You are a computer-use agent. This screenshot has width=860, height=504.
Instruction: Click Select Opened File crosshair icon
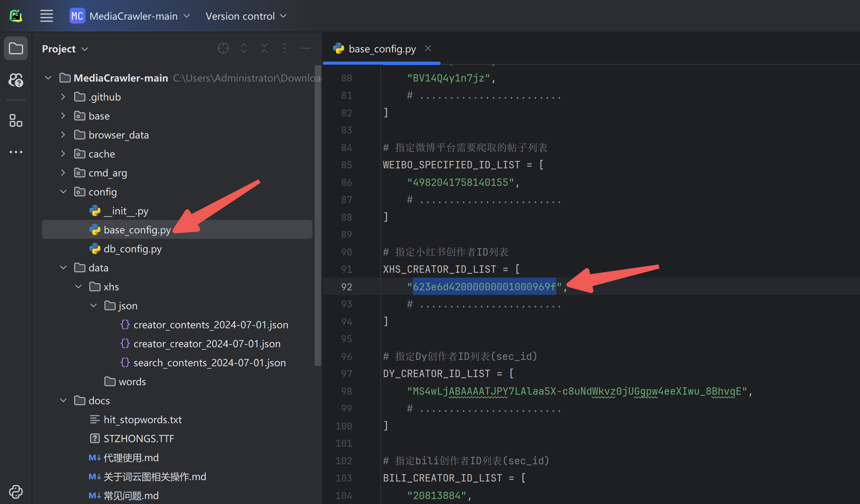pos(223,48)
